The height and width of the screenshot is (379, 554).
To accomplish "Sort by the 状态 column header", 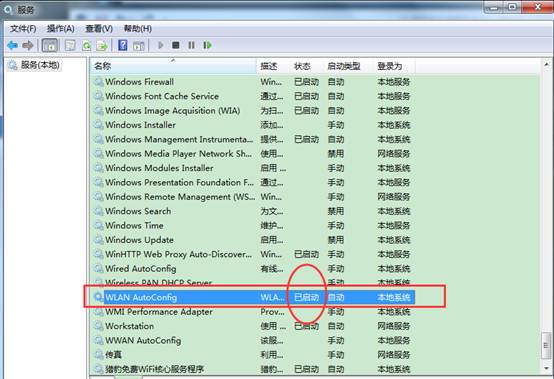I will click(307, 66).
